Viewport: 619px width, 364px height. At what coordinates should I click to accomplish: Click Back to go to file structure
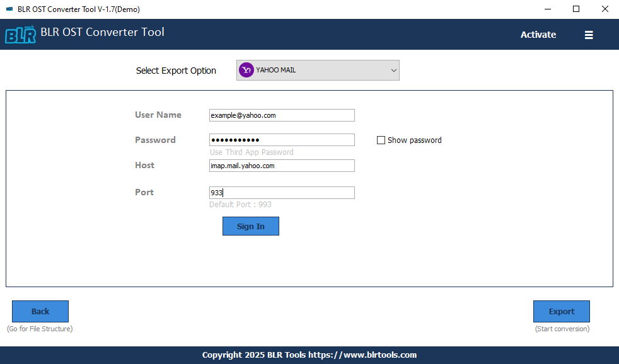(x=40, y=311)
